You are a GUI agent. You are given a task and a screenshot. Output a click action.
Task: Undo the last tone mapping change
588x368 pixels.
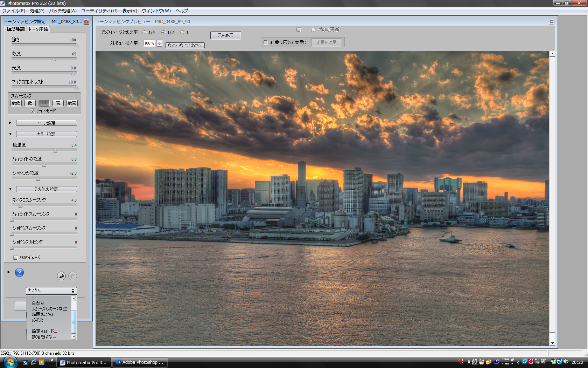pyautogui.click(x=61, y=276)
